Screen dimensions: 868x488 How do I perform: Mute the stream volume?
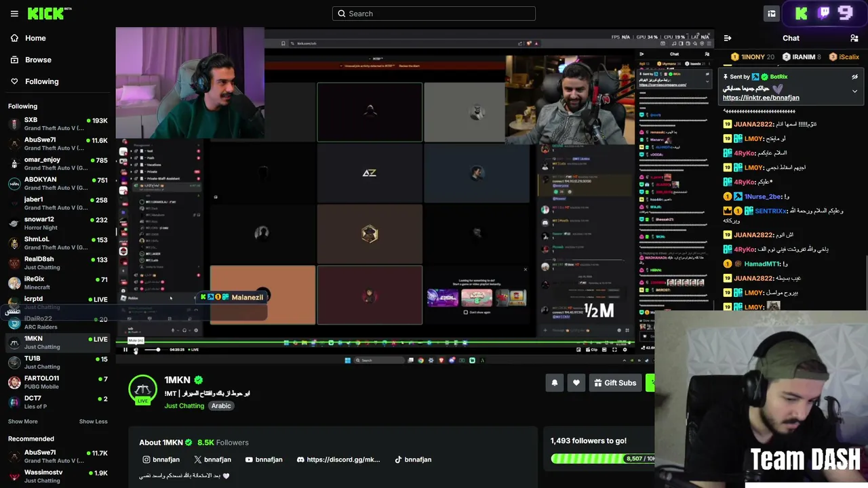click(136, 350)
